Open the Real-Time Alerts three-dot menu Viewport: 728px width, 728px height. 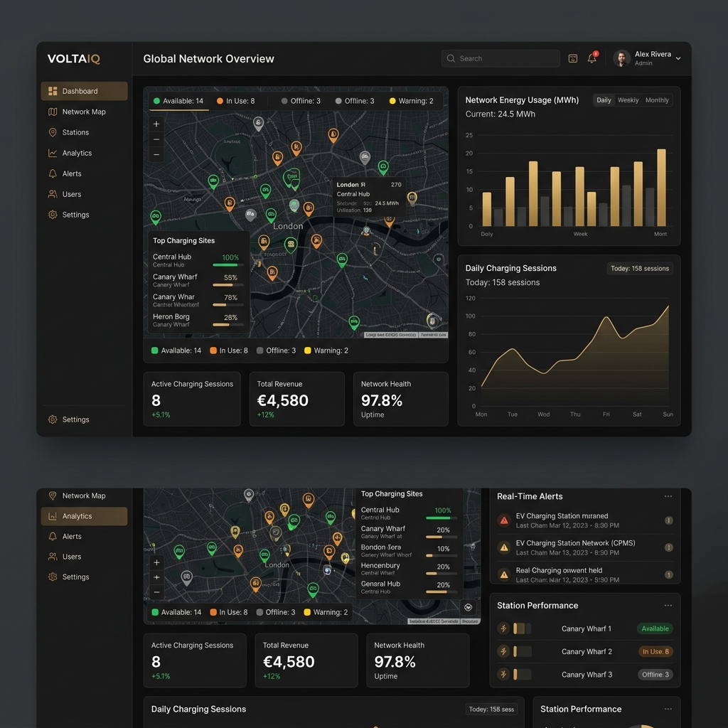[x=668, y=496]
